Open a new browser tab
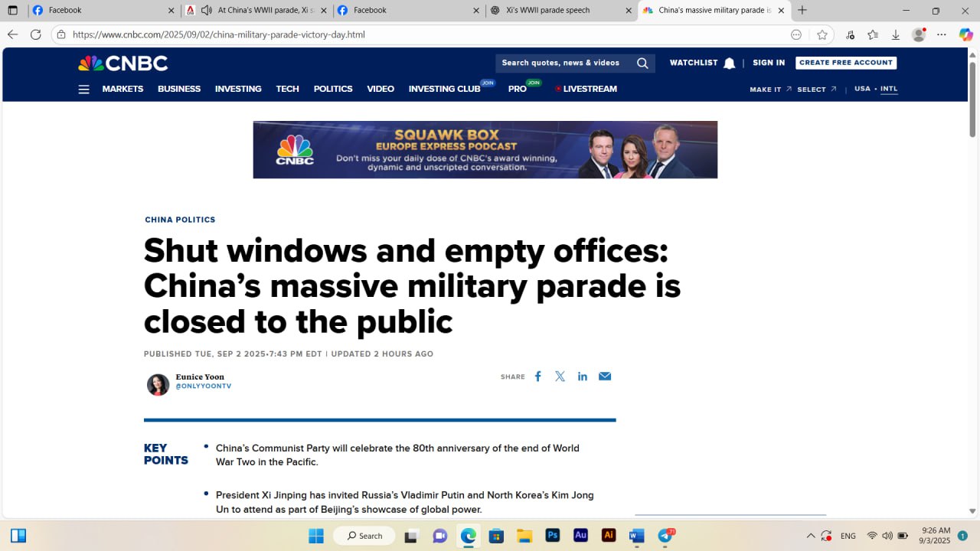 click(x=802, y=10)
